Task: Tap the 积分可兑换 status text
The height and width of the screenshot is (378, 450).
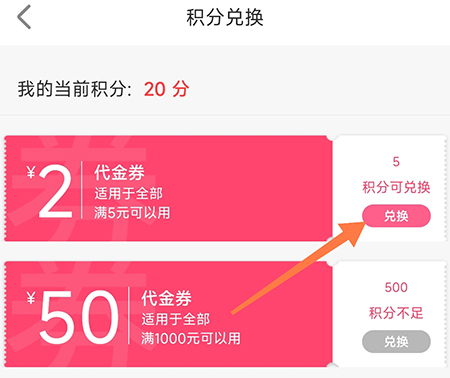Action: tap(396, 187)
